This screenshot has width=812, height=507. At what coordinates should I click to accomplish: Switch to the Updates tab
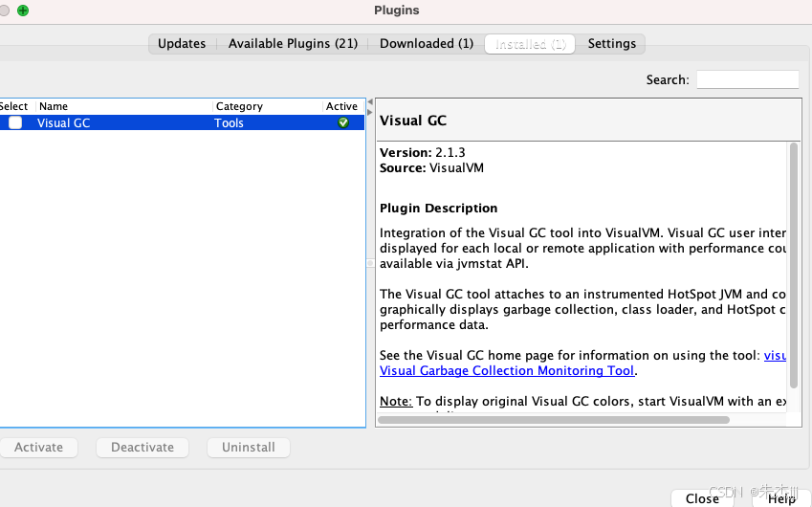(182, 43)
